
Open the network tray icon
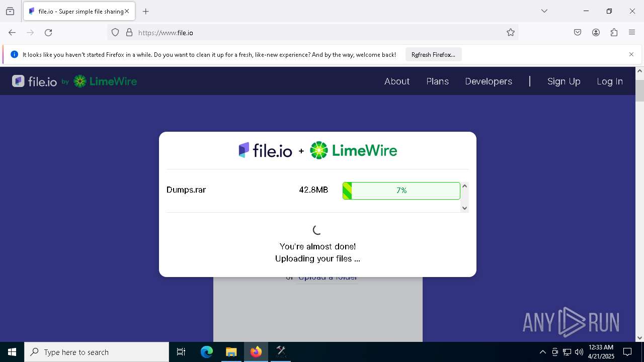[567, 352]
